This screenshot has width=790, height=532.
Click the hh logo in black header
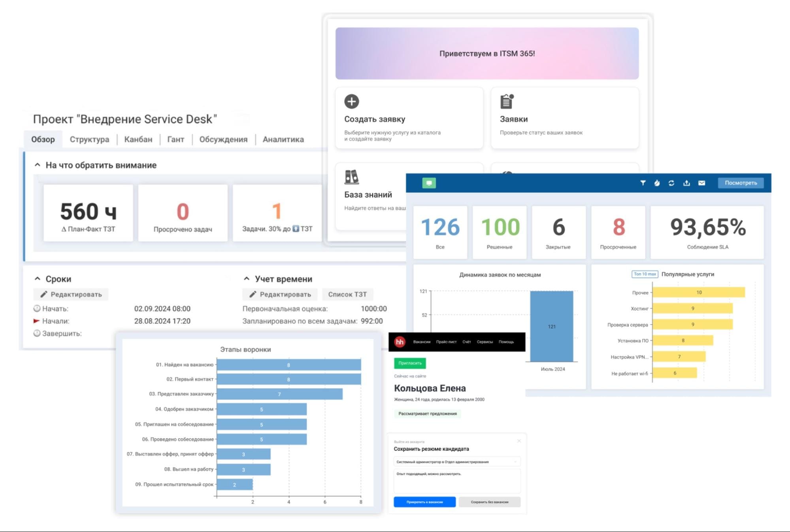click(400, 342)
